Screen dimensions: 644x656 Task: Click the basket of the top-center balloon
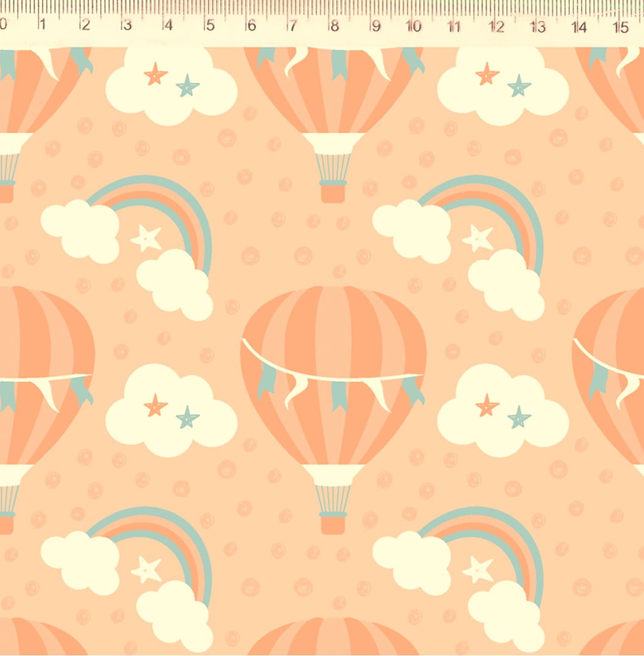pyautogui.click(x=333, y=191)
